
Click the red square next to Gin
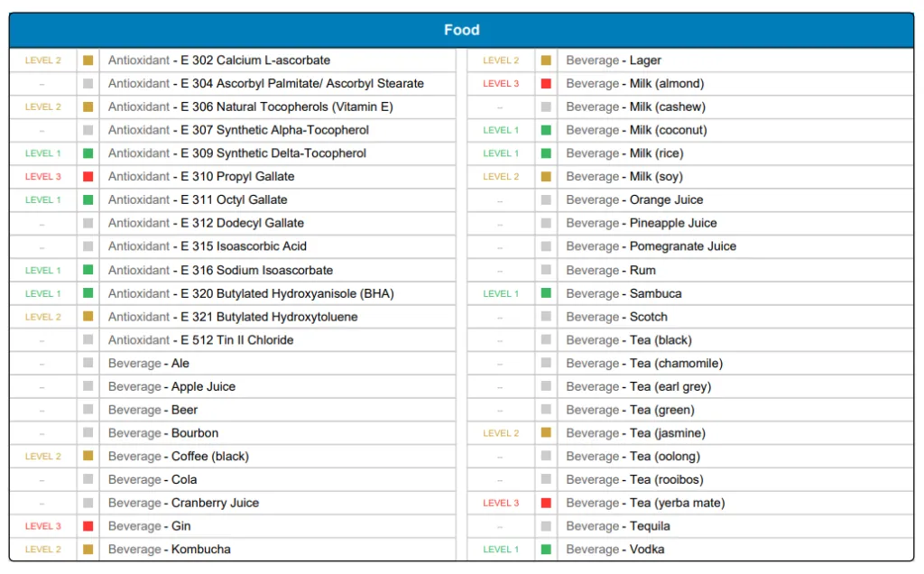88,526
